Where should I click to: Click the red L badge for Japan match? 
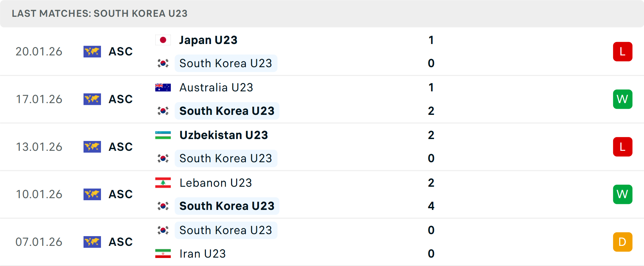(623, 52)
